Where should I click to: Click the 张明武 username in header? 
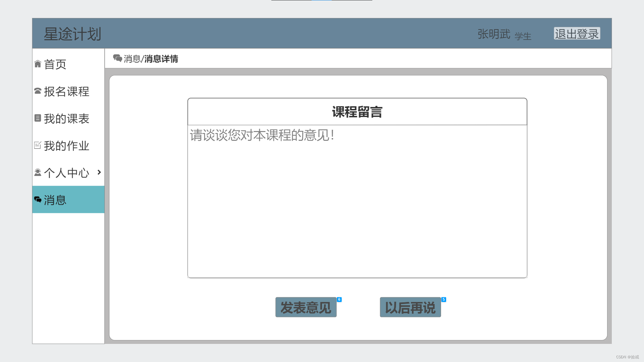(x=494, y=34)
